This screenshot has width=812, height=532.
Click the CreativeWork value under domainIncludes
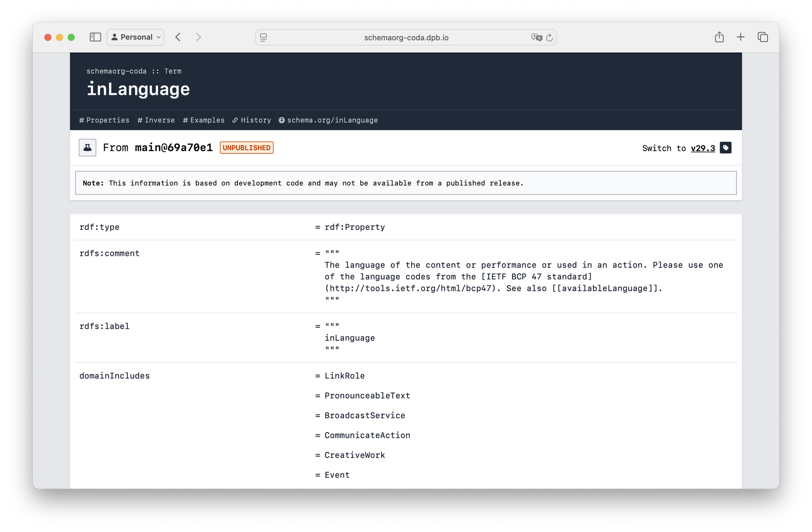point(354,455)
